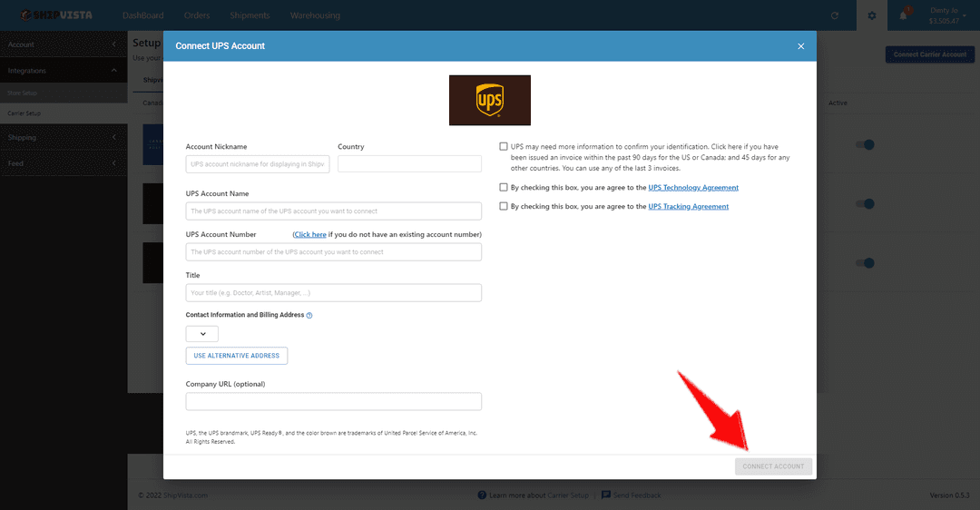
Task: Open the Contact Information address dropdown
Action: [201, 334]
